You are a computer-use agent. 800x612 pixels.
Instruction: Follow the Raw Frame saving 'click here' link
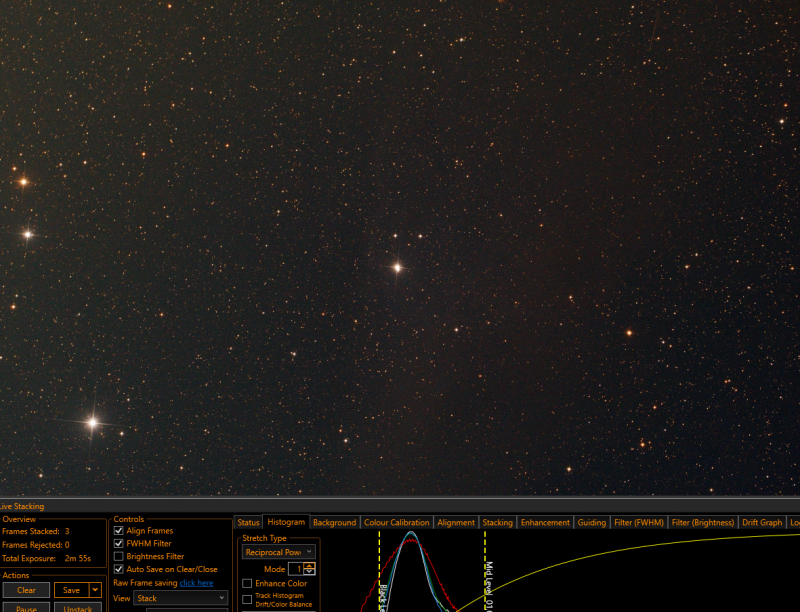(196, 583)
